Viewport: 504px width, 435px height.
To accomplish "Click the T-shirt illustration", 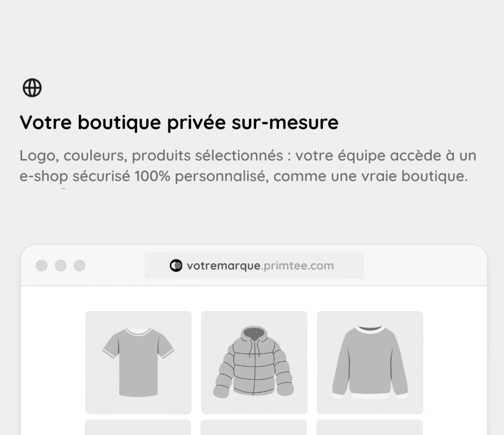I will [138, 362].
